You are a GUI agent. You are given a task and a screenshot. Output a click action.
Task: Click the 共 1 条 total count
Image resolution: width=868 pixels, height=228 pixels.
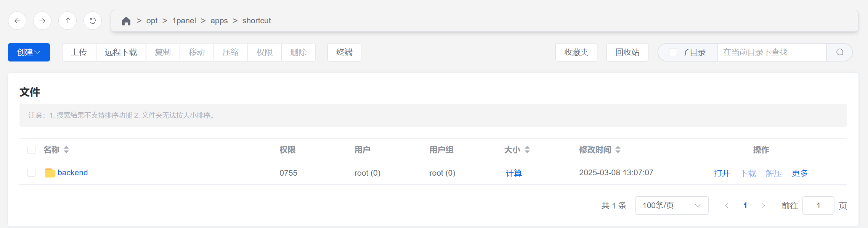click(x=614, y=205)
